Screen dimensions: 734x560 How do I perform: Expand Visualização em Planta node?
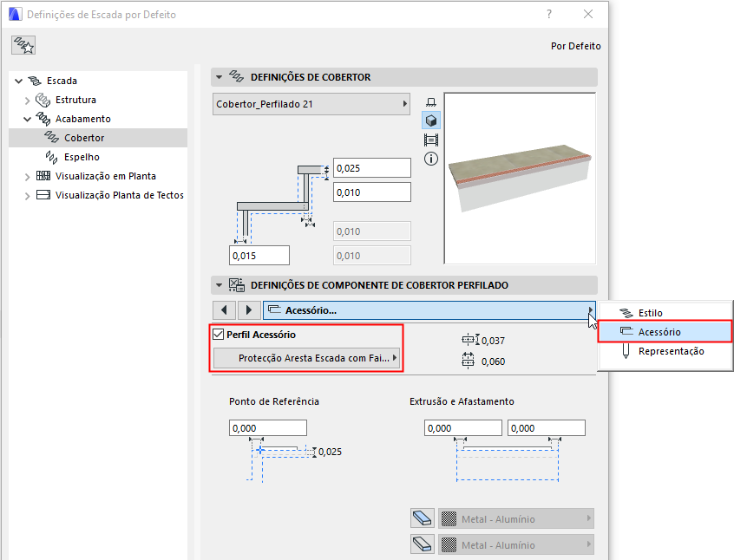coord(27,176)
